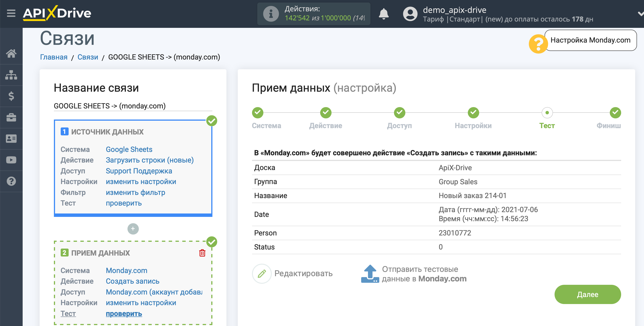Send test data to Monday.com
Image resolution: width=644 pixels, height=326 pixels.
tap(424, 274)
